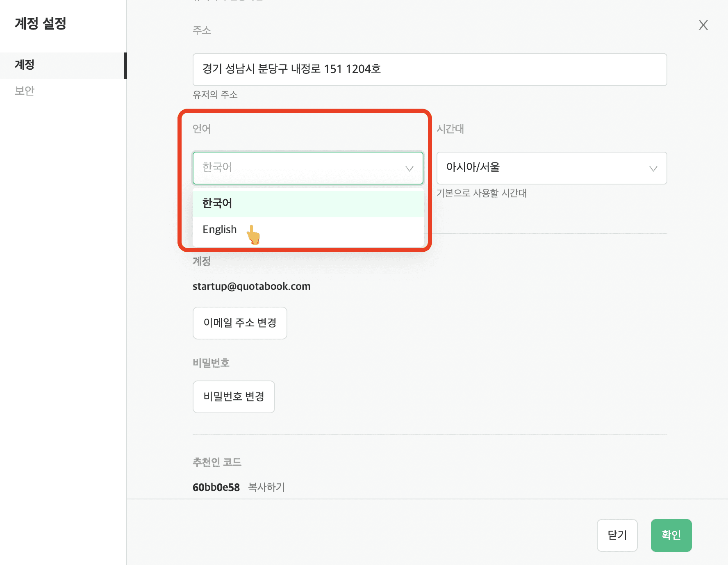Edit the address field with 경기 성남시
Viewport: 728px width, 565px height.
pos(430,70)
